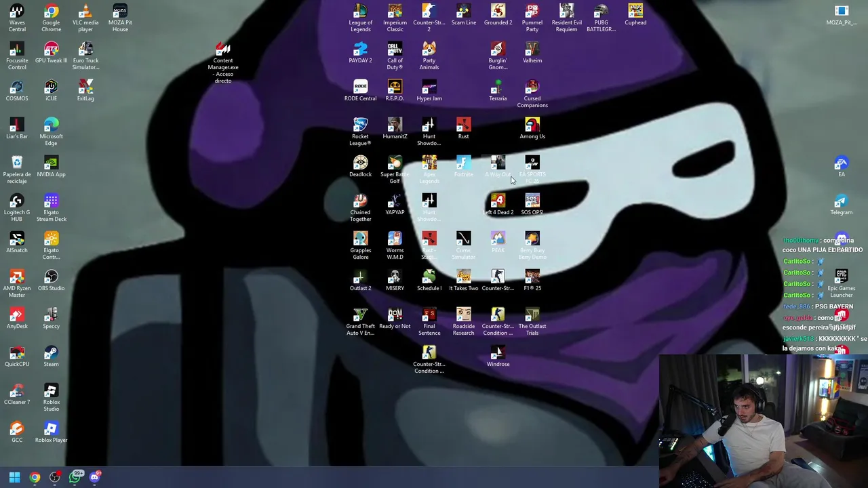Screen dimensions: 868x488
Task: Open the QuickCPU shortcut
Action: (17, 357)
